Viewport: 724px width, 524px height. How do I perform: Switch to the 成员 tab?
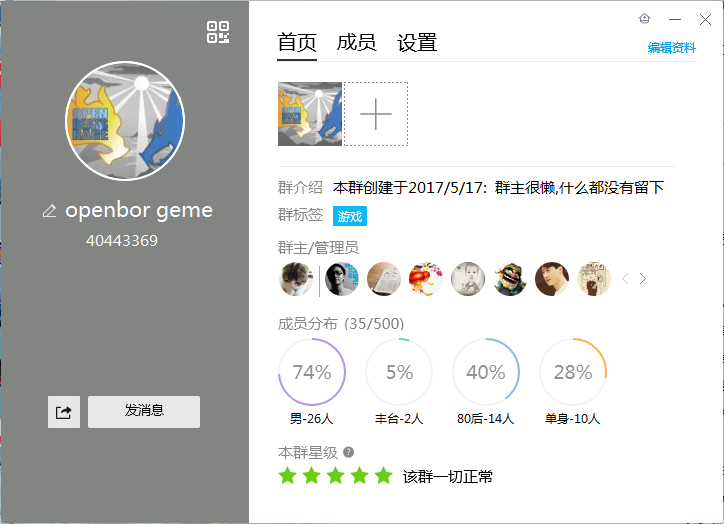point(356,42)
